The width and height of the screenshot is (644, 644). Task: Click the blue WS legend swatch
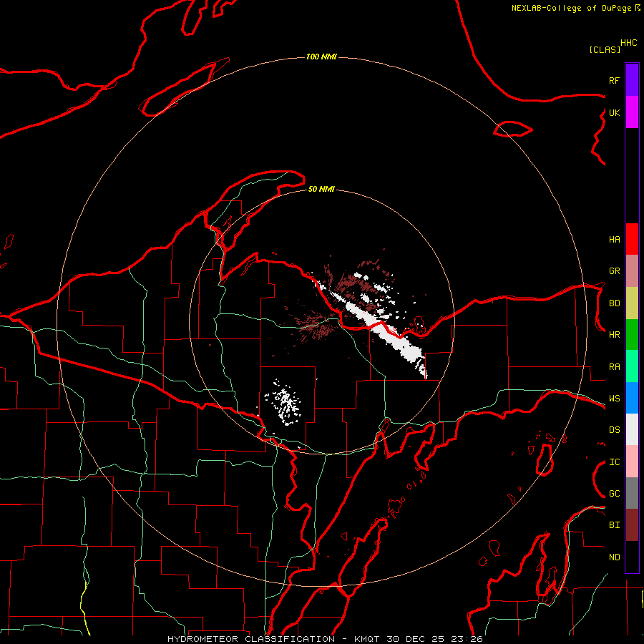tap(632, 398)
